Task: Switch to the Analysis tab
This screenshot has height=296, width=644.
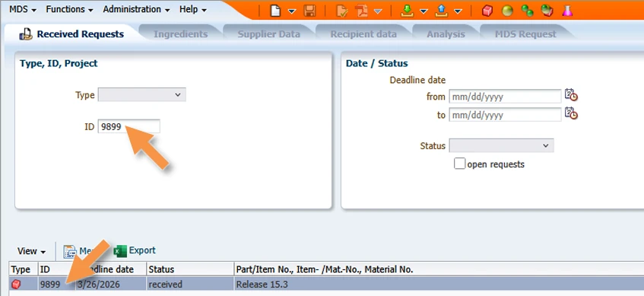Action: (x=446, y=34)
